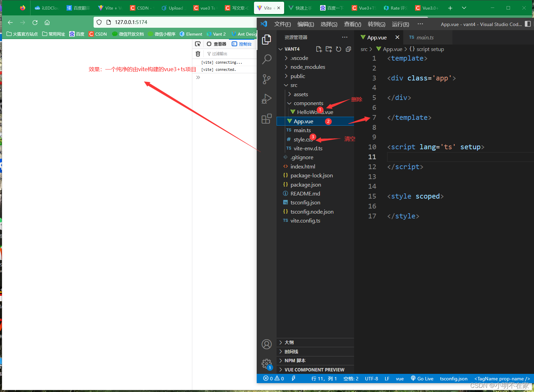The height and width of the screenshot is (392, 534).
Task: Open explorer panel more actions menu
Action: [345, 37]
